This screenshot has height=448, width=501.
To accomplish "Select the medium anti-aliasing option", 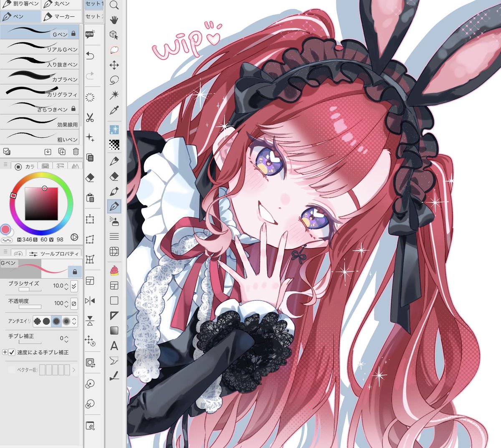I will (56, 321).
